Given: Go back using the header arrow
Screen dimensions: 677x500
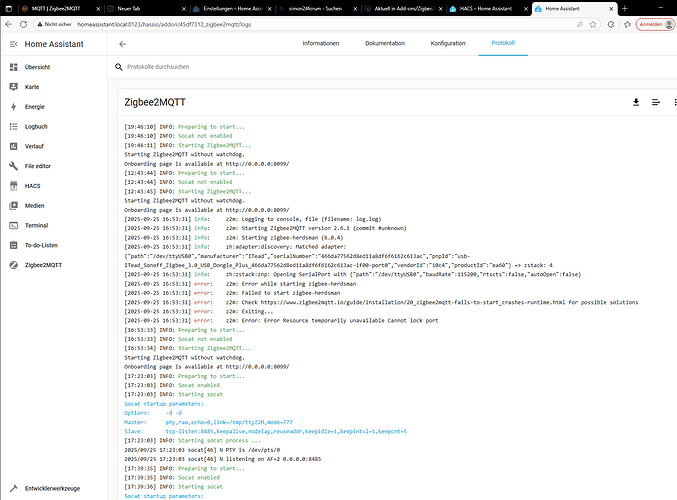Looking at the screenshot, I should tap(122, 44).
